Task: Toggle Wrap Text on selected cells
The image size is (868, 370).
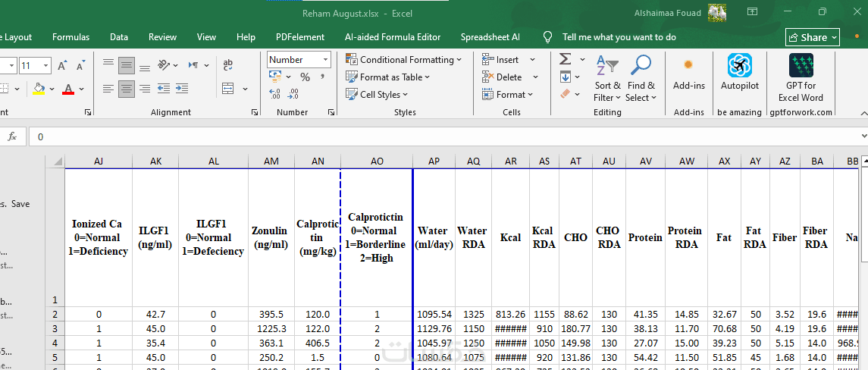Action: [x=228, y=66]
